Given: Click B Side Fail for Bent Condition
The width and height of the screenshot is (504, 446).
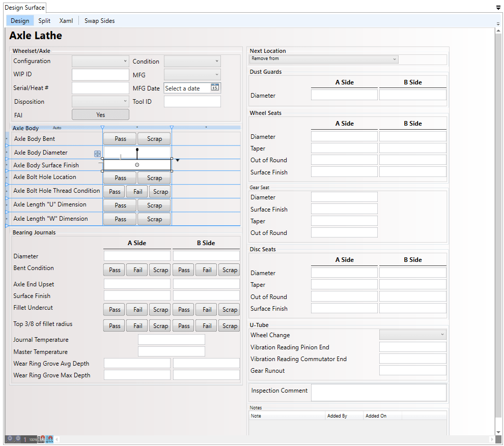Looking at the screenshot, I should click(x=207, y=270).
